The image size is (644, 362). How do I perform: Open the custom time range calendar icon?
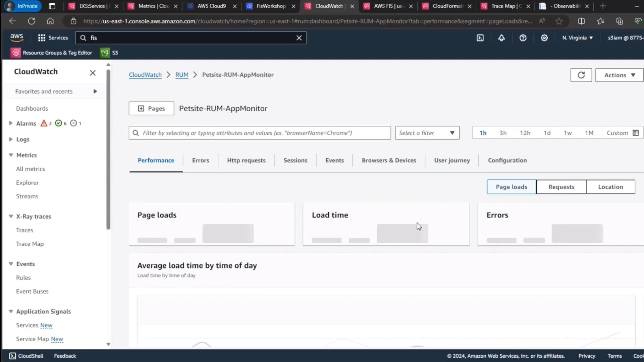(636, 133)
